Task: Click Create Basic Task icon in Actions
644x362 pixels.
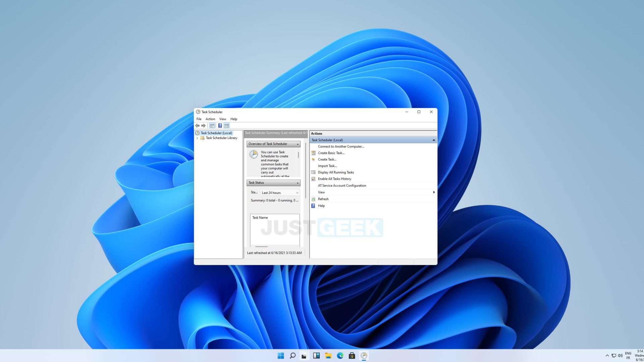Action: [313, 153]
